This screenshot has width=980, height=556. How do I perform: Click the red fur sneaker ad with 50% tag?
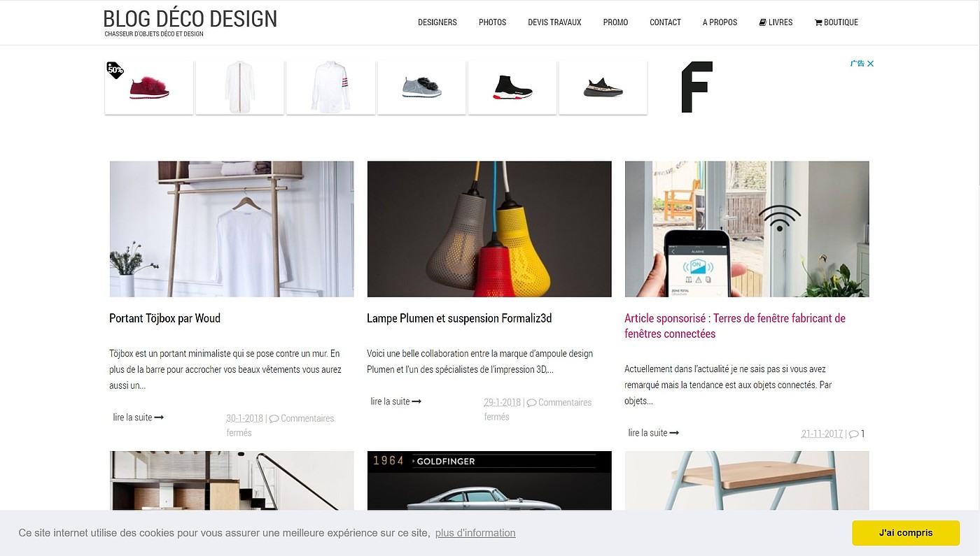pos(149,87)
